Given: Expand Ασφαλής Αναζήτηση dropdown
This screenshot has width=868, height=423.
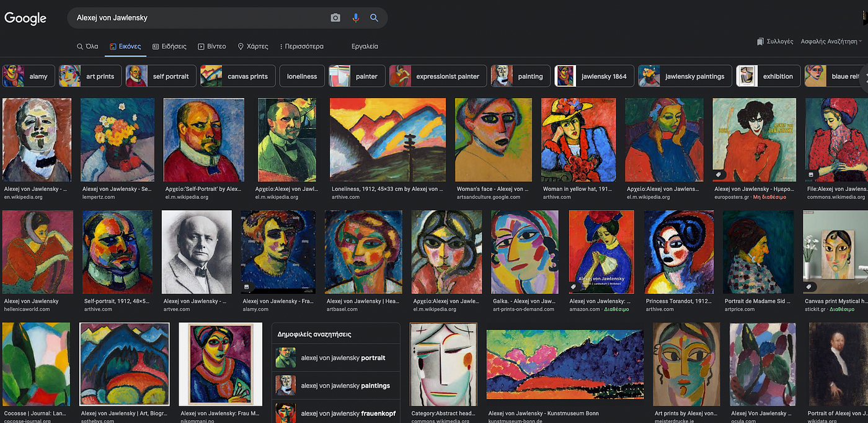Looking at the screenshot, I should 831,42.
